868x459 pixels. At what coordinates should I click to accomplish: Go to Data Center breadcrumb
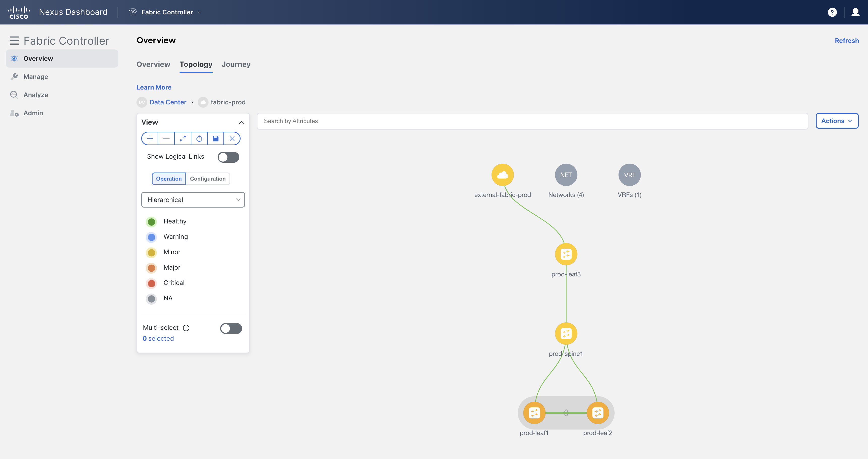tap(168, 102)
